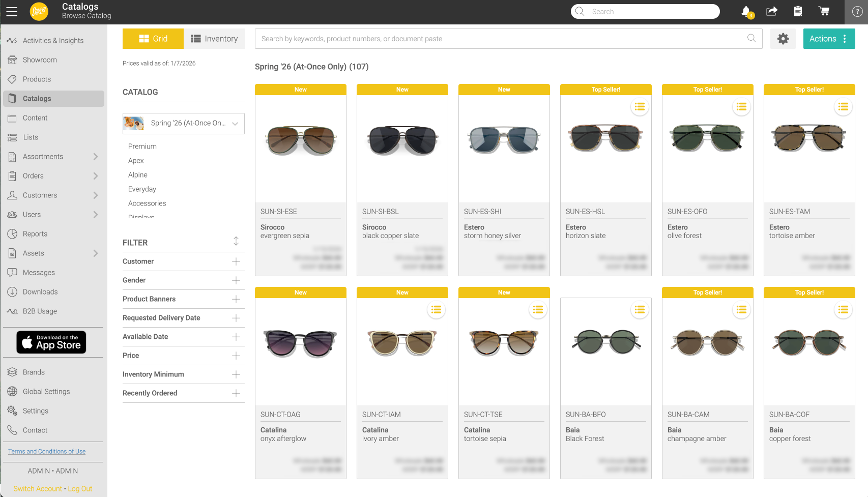Screen dimensions: 868x497
Task: Toggle Grid view mode
Action: pyautogui.click(x=153, y=38)
